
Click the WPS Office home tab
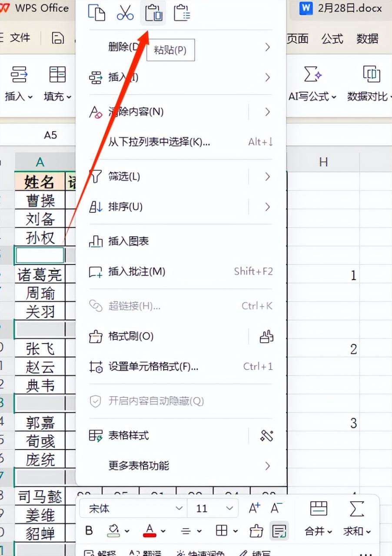click(x=35, y=8)
